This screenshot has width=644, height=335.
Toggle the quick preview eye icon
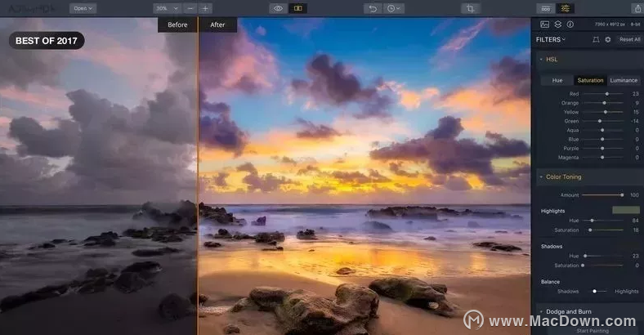coord(278,8)
